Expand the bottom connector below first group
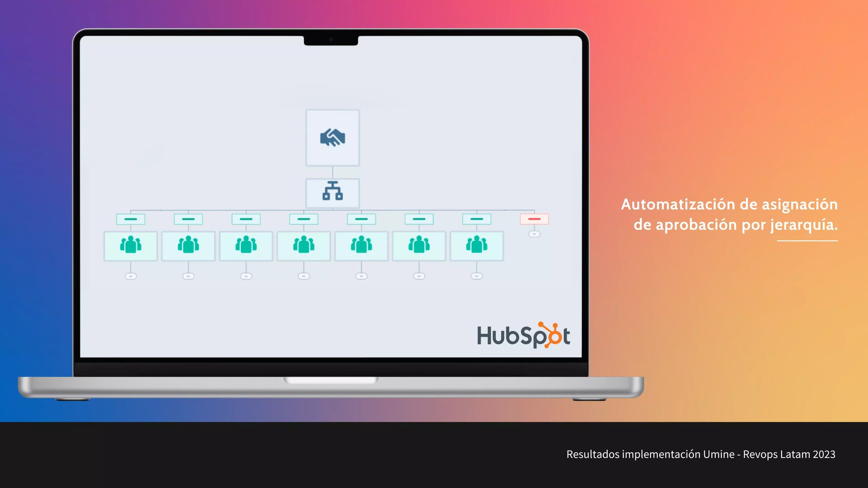 (131, 276)
